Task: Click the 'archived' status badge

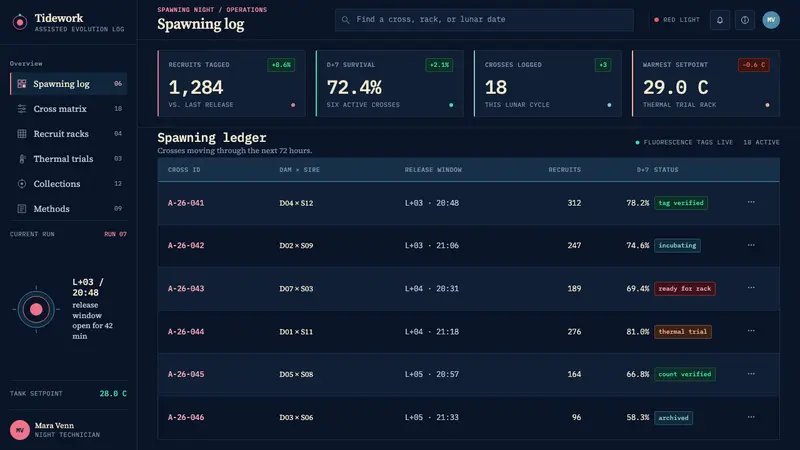Action: (x=673, y=418)
